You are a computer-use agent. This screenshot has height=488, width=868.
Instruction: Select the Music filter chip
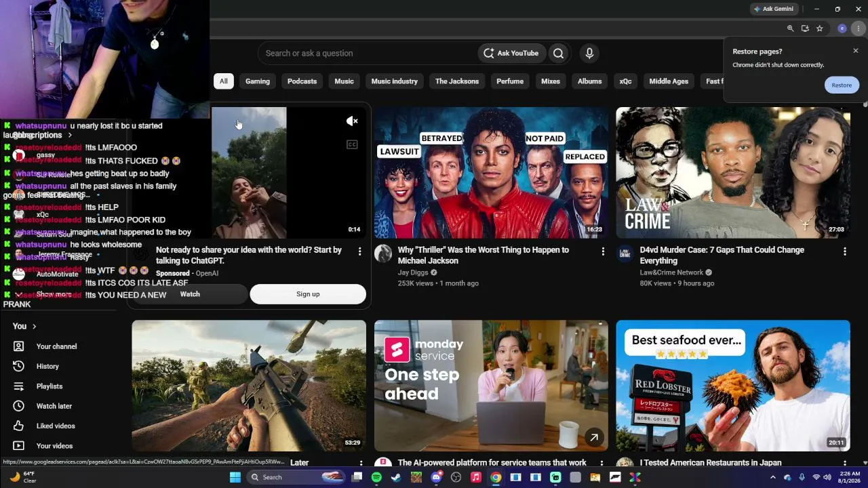pos(344,81)
